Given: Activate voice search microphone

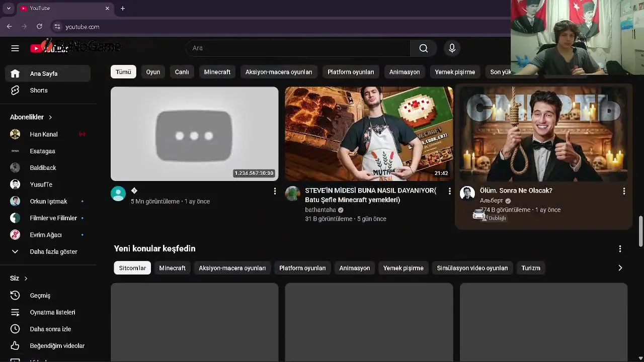Looking at the screenshot, I should click(452, 48).
